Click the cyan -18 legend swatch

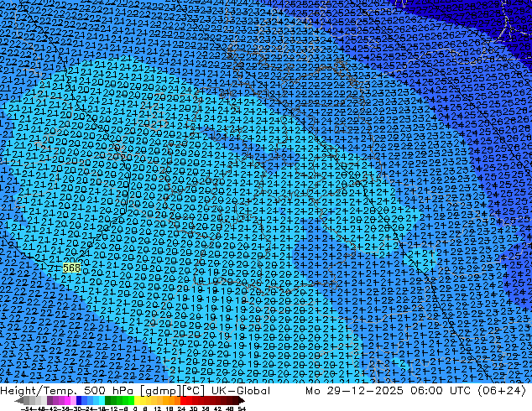pyautogui.click(x=102, y=400)
